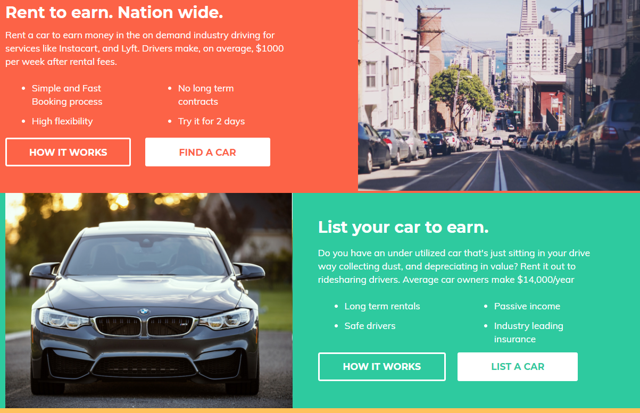Select the 'Long term rentals' bullet item

click(x=382, y=306)
